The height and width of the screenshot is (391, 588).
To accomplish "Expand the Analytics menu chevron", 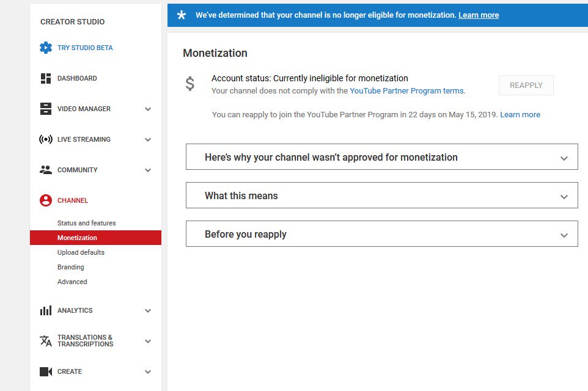I will [148, 311].
